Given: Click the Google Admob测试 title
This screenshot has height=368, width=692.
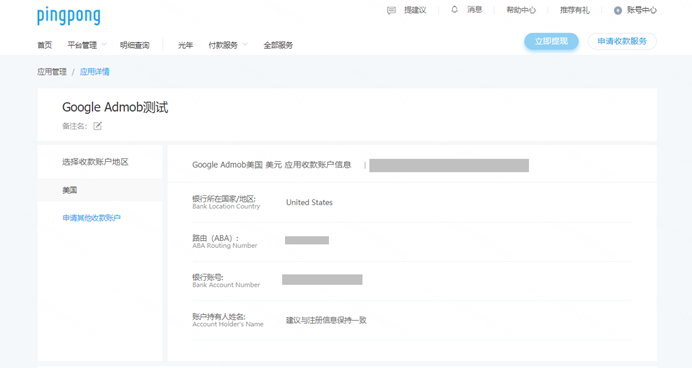Looking at the screenshot, I should 115,107.
